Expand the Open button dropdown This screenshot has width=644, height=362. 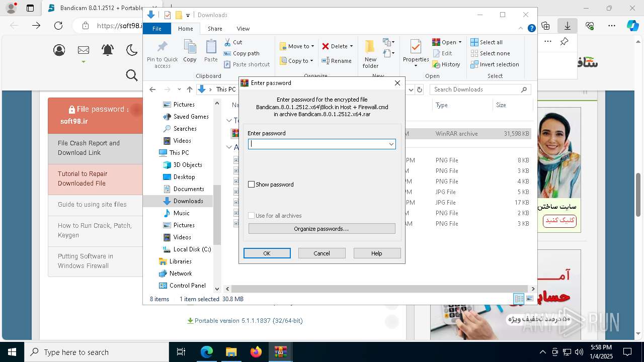point(460,42)
